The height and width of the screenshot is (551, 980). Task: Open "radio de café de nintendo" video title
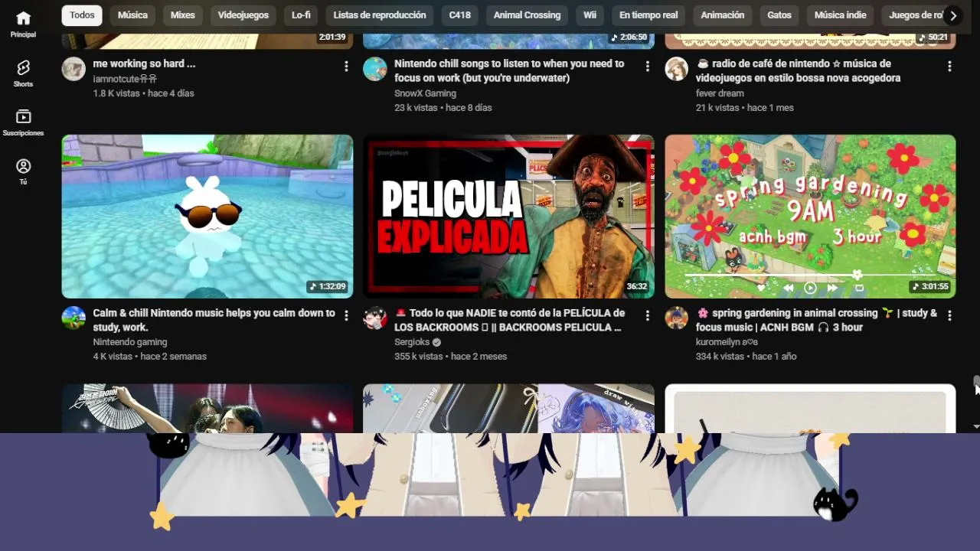tap(798, 70)
